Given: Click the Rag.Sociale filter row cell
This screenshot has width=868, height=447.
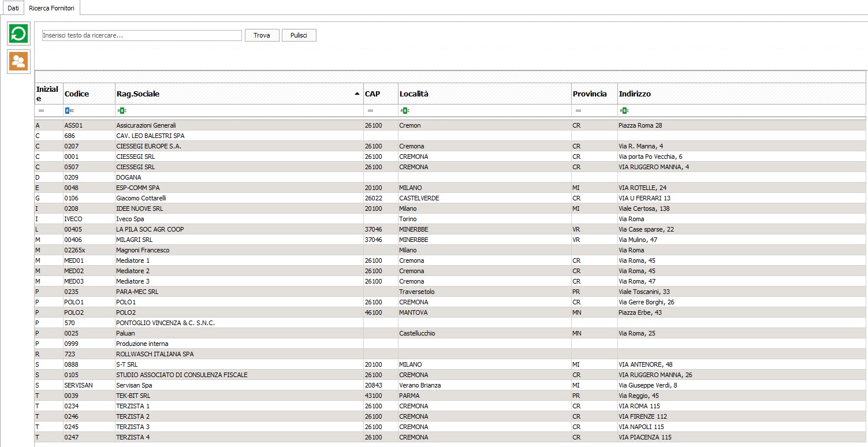Looking at the screenshot, I should (x=239, y=110).
